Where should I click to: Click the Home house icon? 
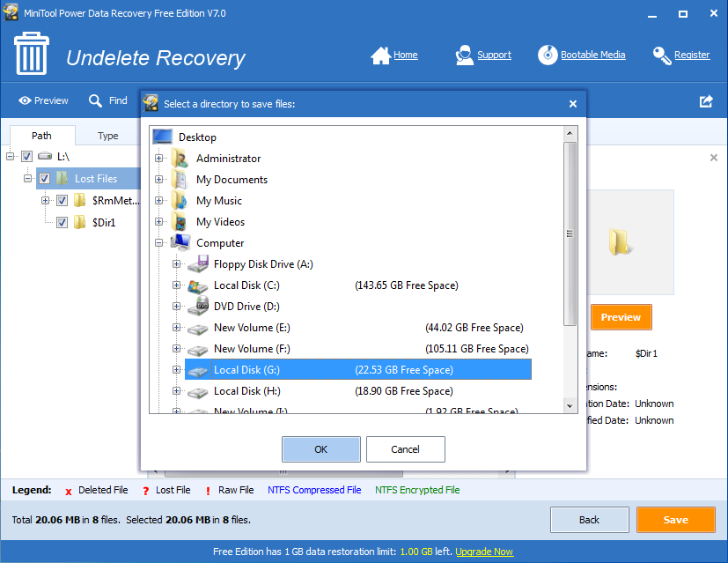tap(380, 56)
